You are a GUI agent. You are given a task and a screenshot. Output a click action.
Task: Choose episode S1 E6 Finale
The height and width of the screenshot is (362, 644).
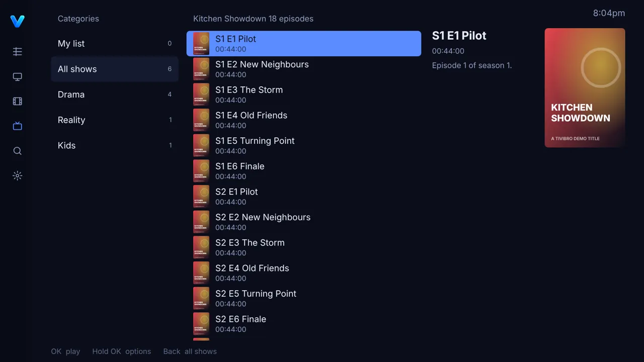(x=304, y=171)
